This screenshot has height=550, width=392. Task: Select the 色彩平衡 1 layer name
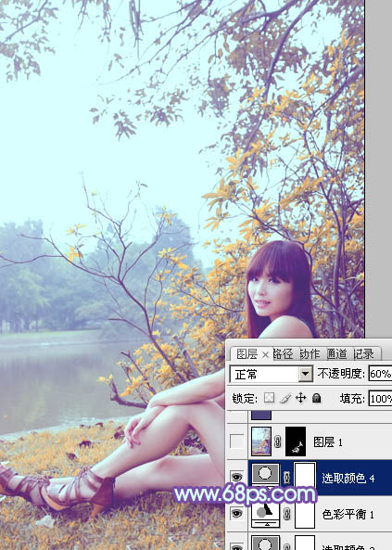(348, 515)
